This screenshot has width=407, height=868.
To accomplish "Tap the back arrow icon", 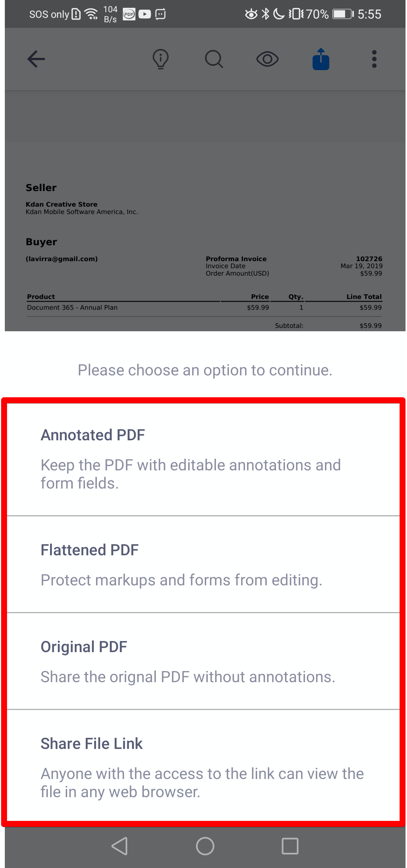I will [x=36, y=59].
